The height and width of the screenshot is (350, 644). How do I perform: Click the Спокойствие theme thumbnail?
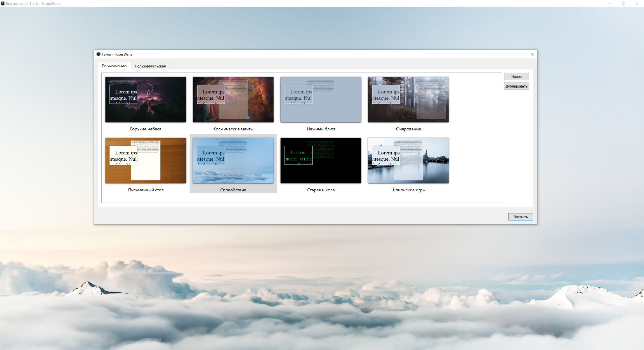(x=233, y=160)
